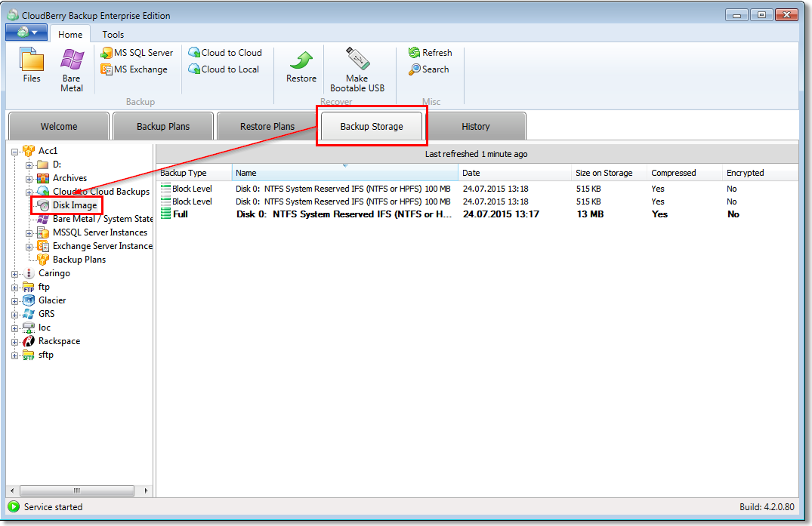This screenshot has height=526, width=812.
Task: Select the Full backup row
Action: 477,214
